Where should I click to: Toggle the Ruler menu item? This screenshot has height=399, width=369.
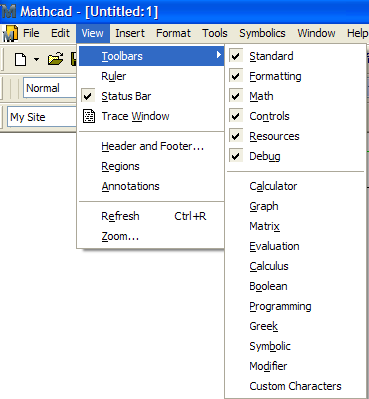coord(151,76)
